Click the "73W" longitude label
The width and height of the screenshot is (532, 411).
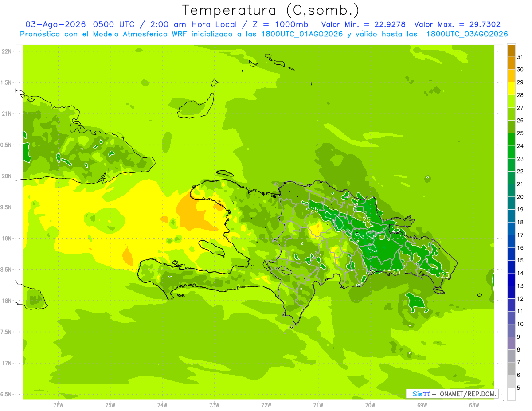coord(214,405)
